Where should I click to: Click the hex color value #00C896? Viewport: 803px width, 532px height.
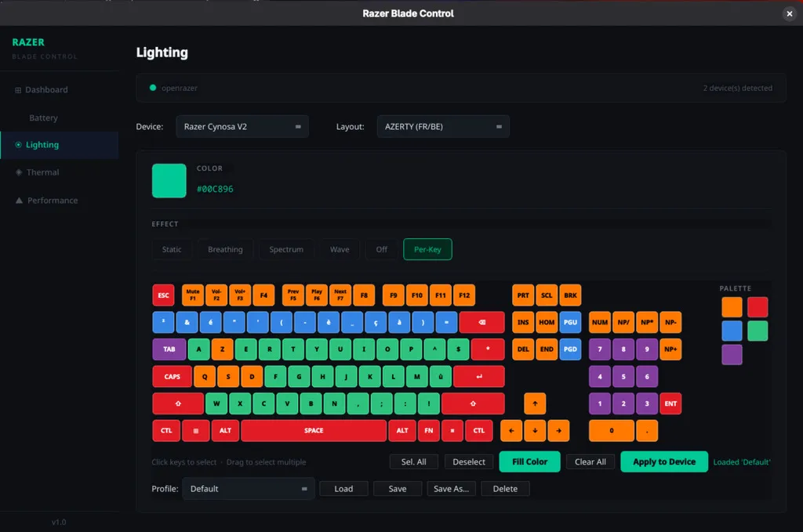(x=215, y=189)
